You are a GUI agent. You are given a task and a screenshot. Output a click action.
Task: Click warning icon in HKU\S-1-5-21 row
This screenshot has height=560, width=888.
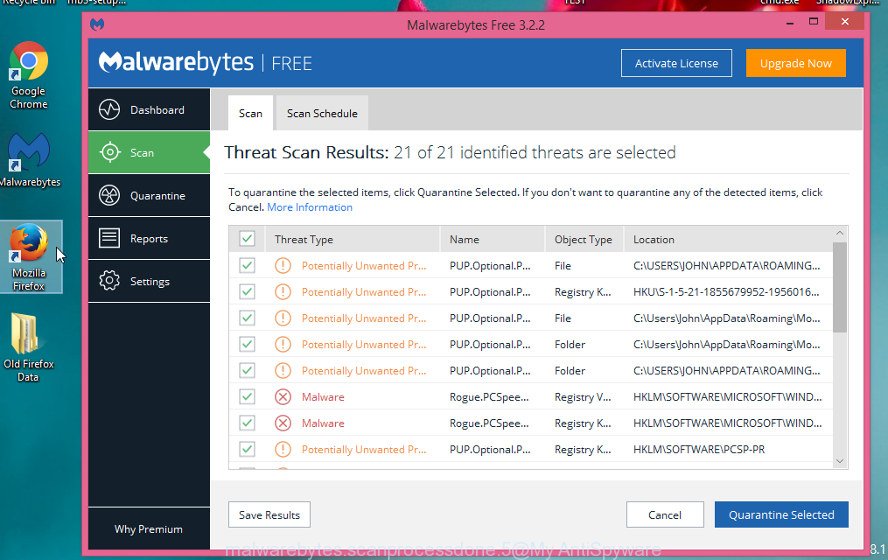tap(283, 292)
